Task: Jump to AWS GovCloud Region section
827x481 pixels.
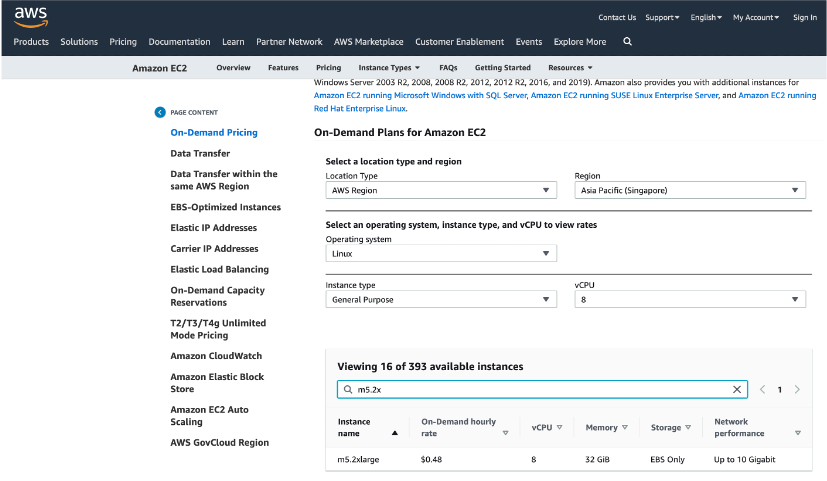Action: (219, 442)
